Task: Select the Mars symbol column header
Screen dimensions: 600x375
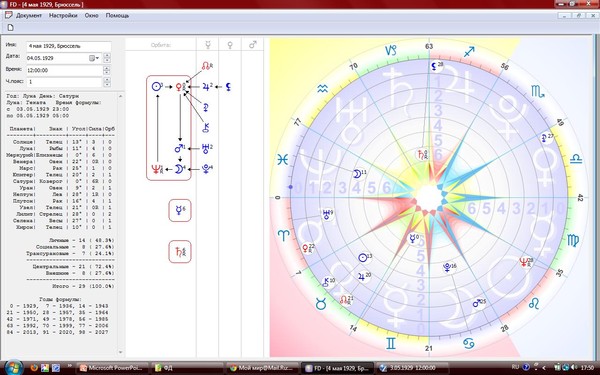Action: pos(253,45)
